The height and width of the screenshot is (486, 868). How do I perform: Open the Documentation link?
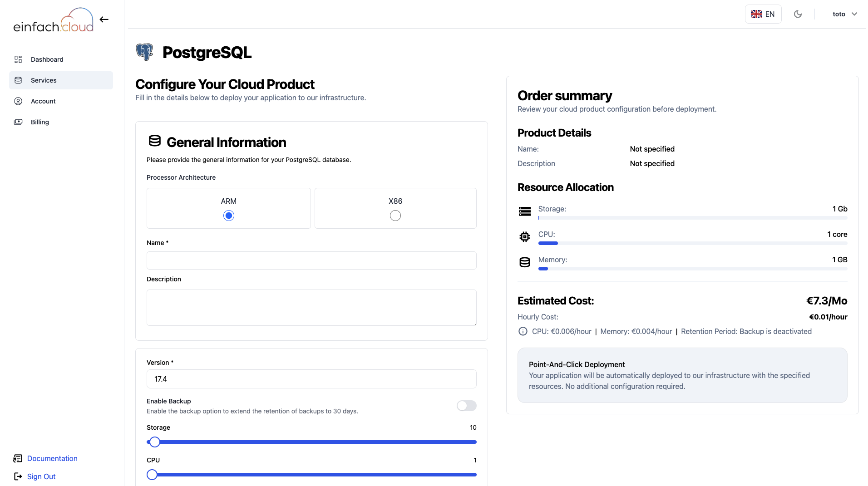[x=52, y=458]
